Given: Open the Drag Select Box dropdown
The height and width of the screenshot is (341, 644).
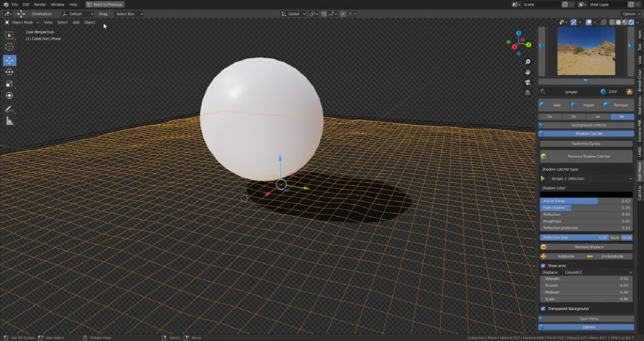Looking at the screenshot, I should (129, 14).
